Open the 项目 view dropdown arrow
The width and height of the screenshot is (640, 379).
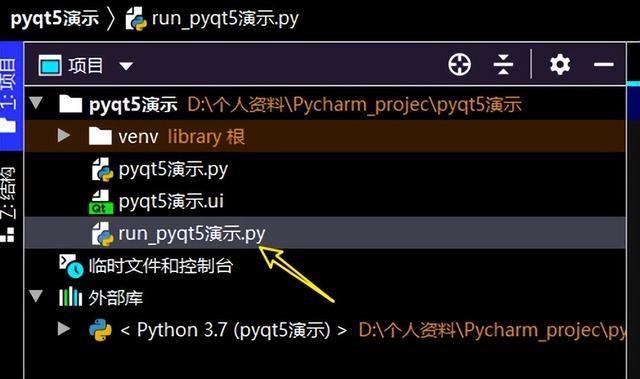tap(126, 66)
